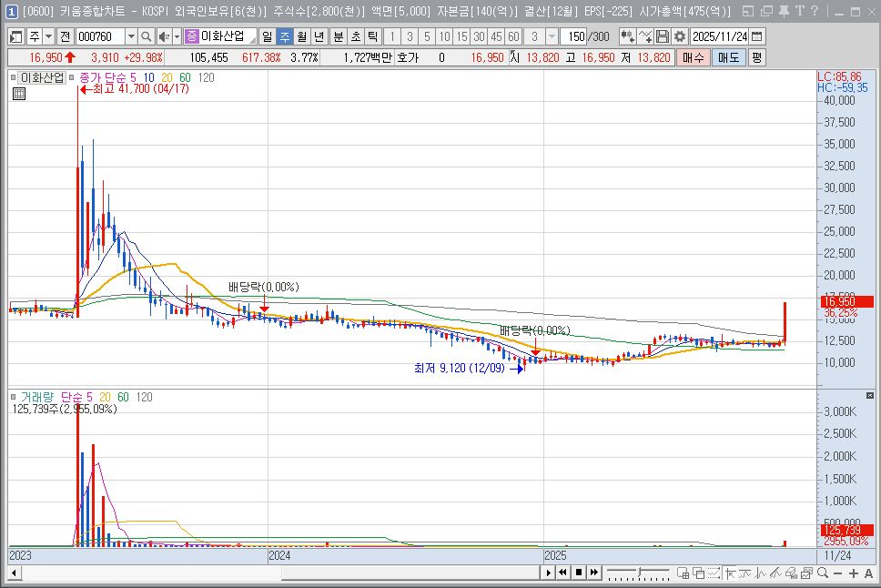Image resolution: width=881 pixels, height=588 pixels.
Task: Click the 증 market badge button
Action: [x=192, y=36]
